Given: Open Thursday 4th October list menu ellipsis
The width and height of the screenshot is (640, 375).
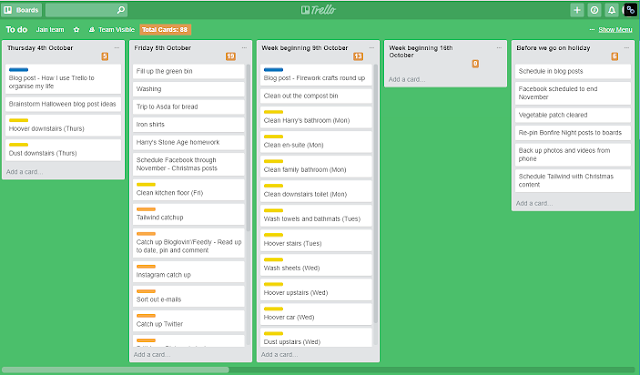Looking at the screenshot, I should click(117, 48).
